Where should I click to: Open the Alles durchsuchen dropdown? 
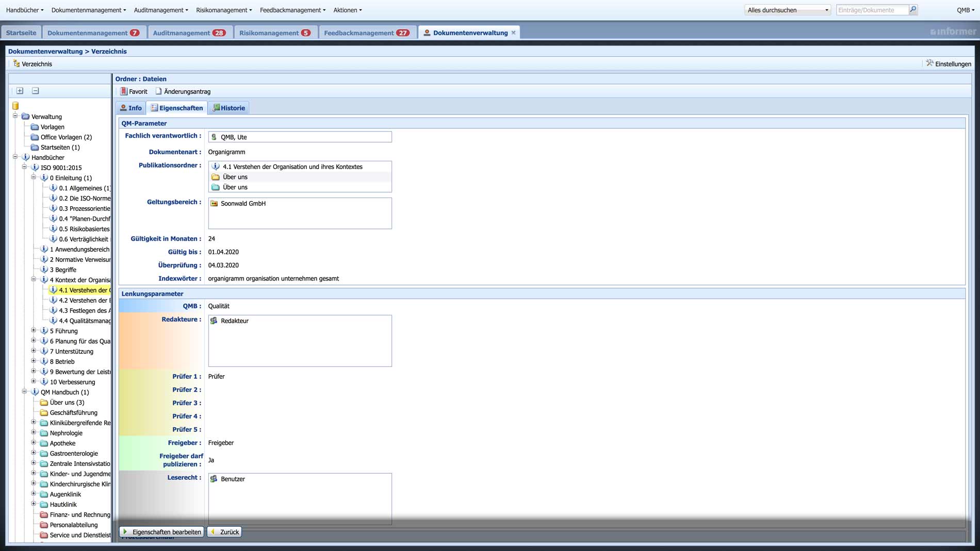[787, 10]
